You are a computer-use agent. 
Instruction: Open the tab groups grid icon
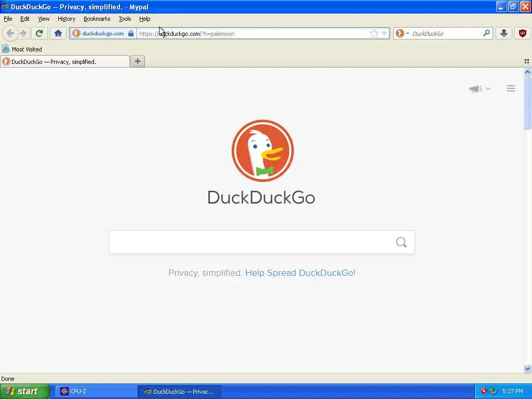(x=527, y=61)
